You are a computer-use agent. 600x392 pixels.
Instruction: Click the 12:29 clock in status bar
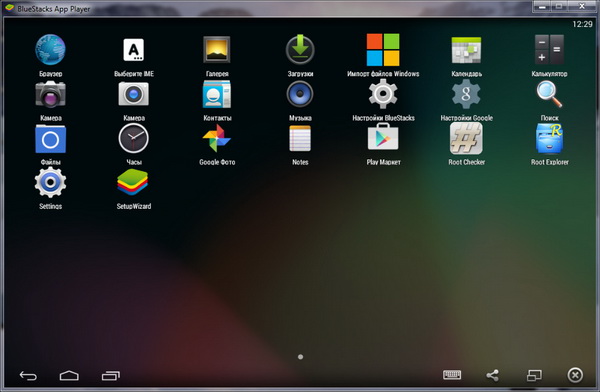[582, 24]
